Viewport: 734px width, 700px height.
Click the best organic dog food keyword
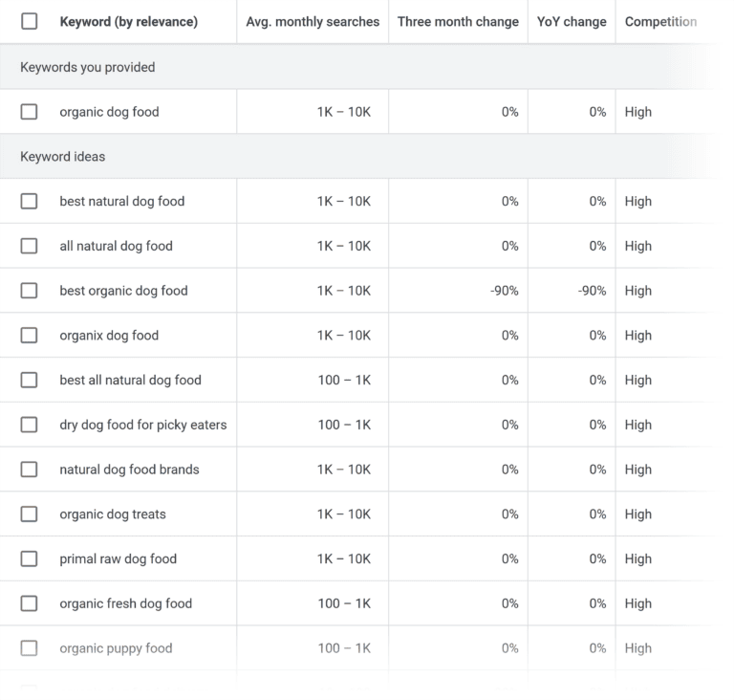pyautogui.click(x=123, y=291)
